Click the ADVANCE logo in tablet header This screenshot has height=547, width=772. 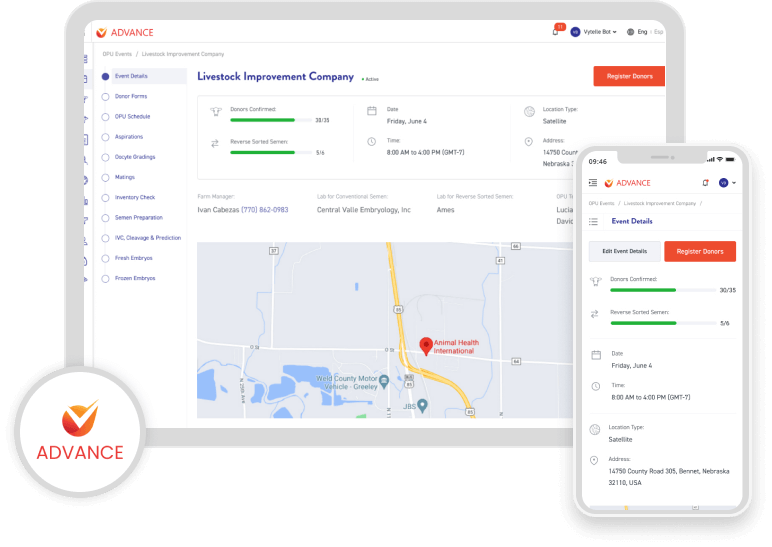coord(126,32)
